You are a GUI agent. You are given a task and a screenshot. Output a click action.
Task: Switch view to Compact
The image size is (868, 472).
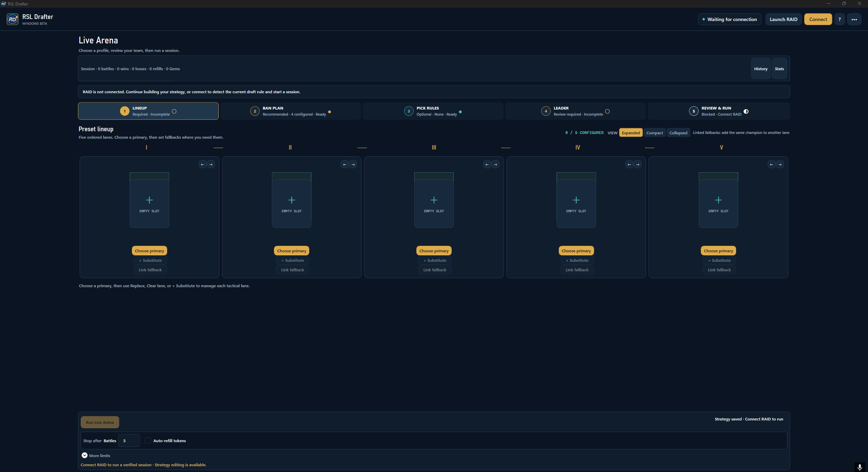point(655,133)
